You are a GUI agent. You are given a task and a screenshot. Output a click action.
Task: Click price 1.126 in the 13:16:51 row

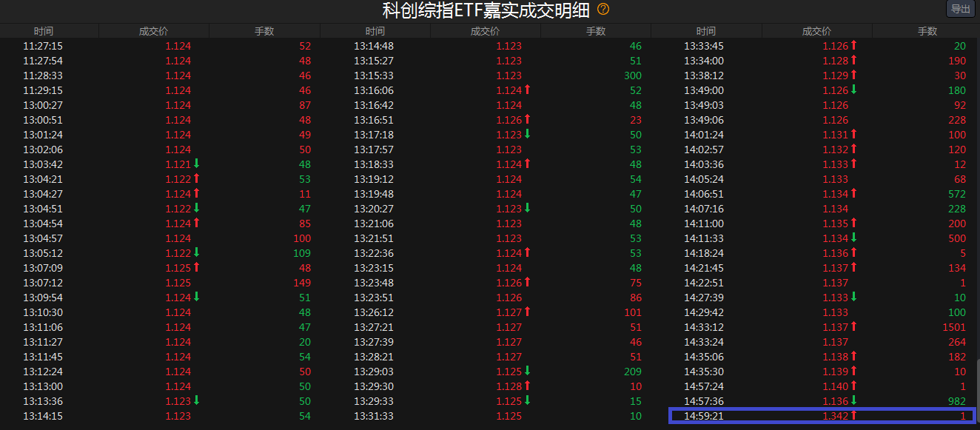coord(509,120)
